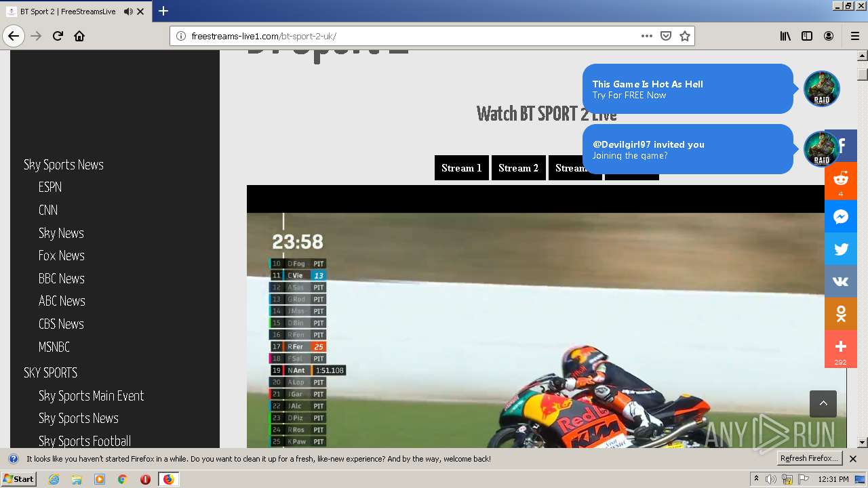The width and height of the screenshot is (868, 488).
Task: Select Stream 1
Action: tap(462, 168)
